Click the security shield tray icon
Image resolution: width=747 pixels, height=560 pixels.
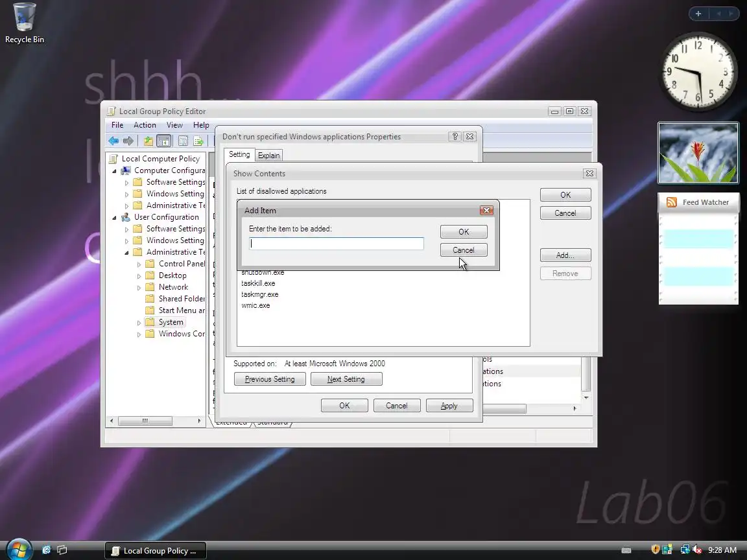pyautogui.click(x=656, y=550)
